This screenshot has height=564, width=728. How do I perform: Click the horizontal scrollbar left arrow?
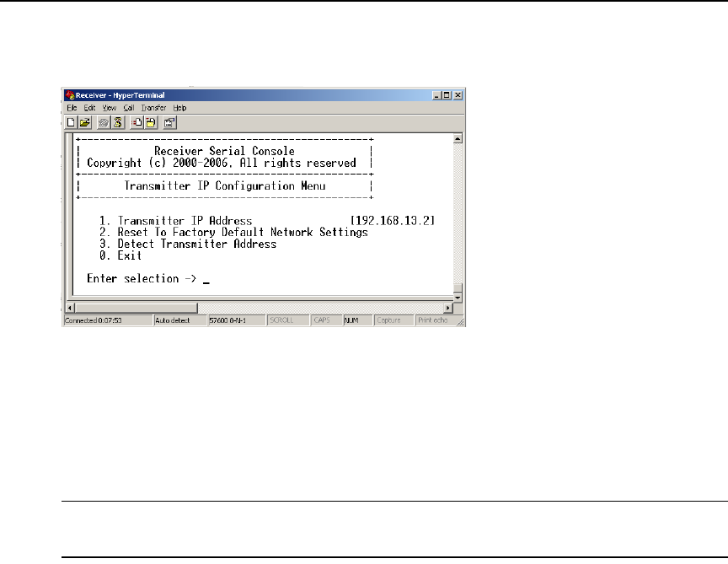point(70,308)
